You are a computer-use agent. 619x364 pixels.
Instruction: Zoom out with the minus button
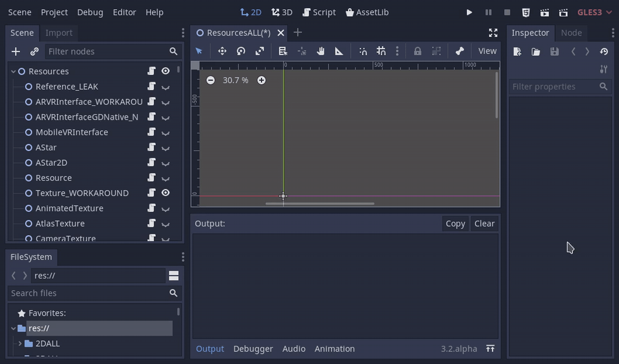tap(210, 80)
